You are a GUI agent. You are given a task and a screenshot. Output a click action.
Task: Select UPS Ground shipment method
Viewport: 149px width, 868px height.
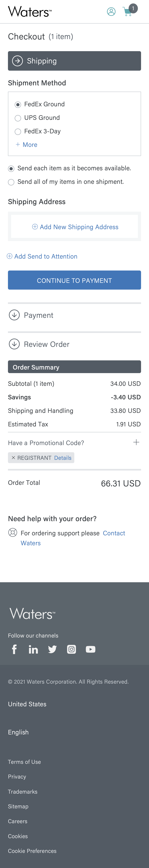click(18, 118)
